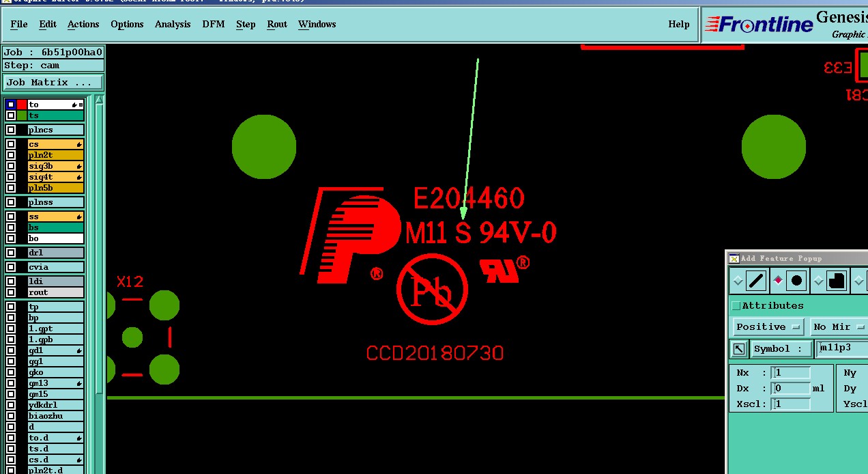868x474 pixels.
Task: Click the Add Feature Popup window icon
Action: tap(734, 258)
